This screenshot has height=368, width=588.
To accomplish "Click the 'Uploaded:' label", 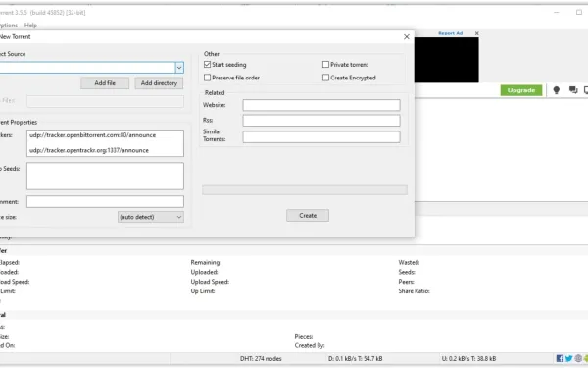I will point(204,272).
